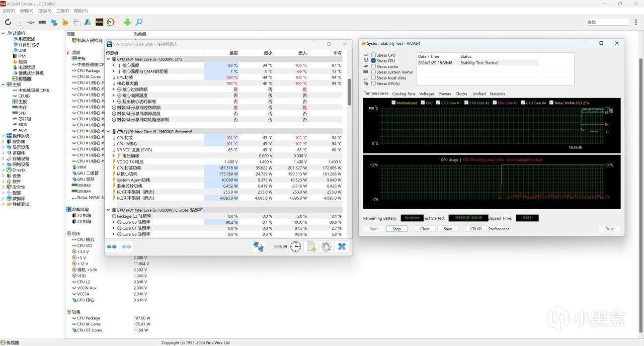Click the clipboard report wizard toolbar icon

pyautogui.click(x=76, y=22)
